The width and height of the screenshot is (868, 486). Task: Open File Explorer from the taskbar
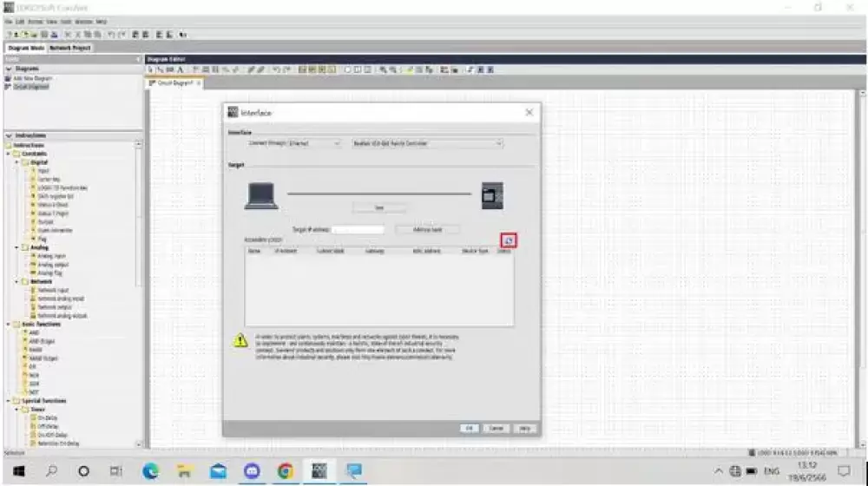(x=184, y=471)
